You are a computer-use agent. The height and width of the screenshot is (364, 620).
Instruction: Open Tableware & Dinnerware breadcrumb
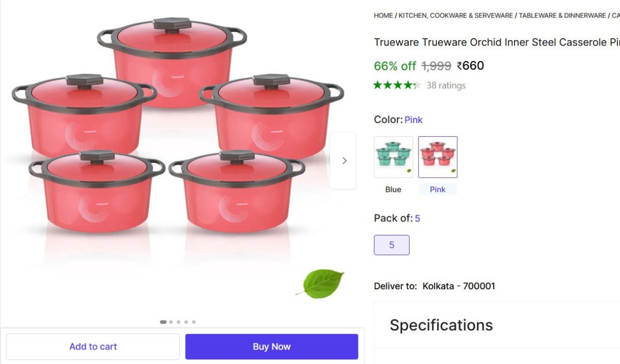click(562, 15)
